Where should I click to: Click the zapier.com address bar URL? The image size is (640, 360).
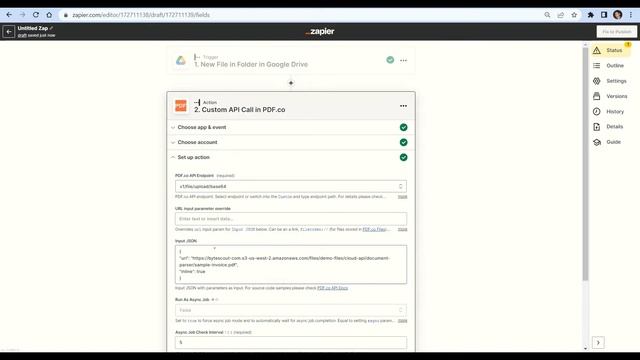(141, 15)
